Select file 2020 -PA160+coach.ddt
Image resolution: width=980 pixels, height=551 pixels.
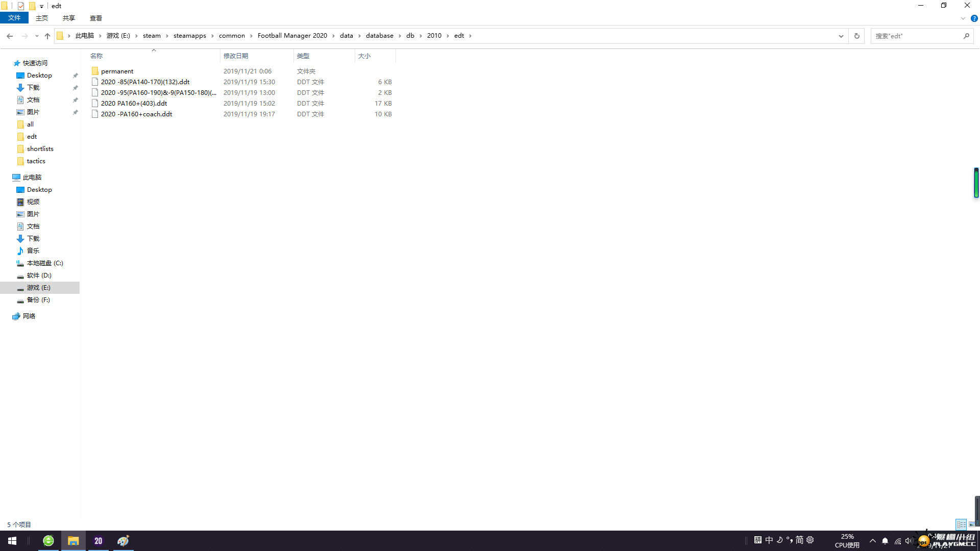pyautogui.click(x=136, y=114)
